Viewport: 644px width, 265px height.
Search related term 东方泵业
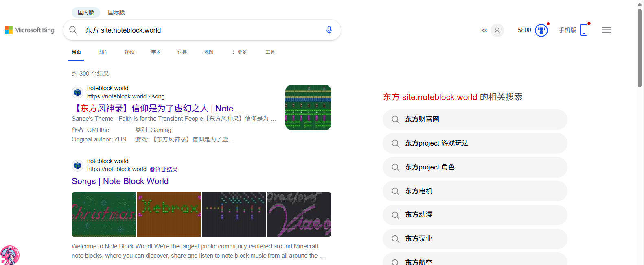[475, 239]
